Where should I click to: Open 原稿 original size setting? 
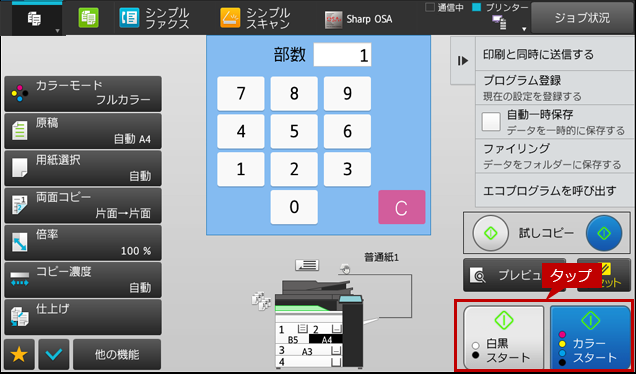(83, 131)
